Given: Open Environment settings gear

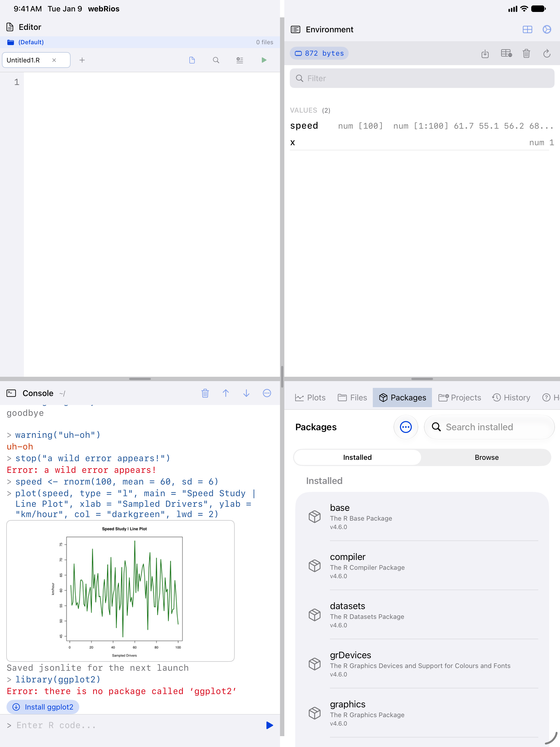Looking at the screenshot, I should [547, 29].
